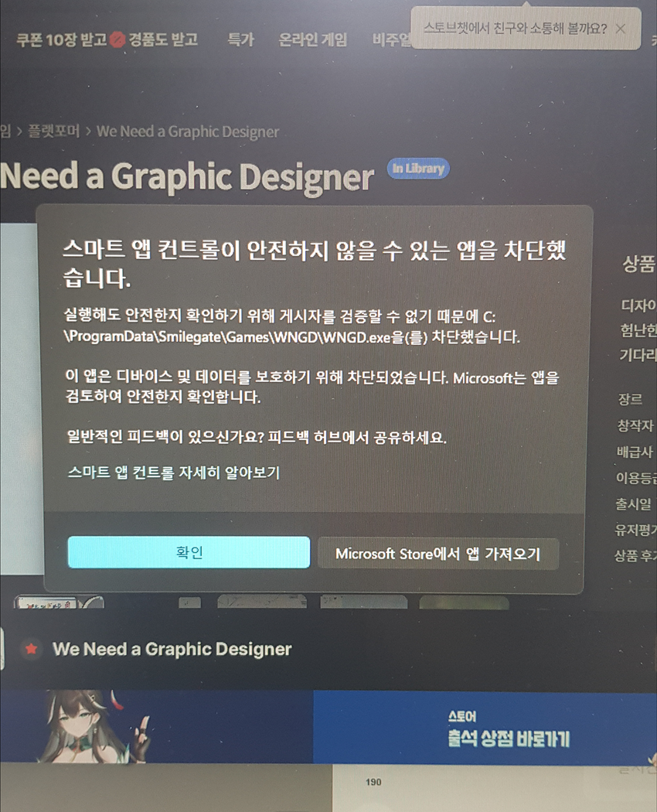Click the discount icon in coupon promotion
Image resolution: width=657 pixels, height=812 pixels.
pyautogui.click(x=117, y=39)
